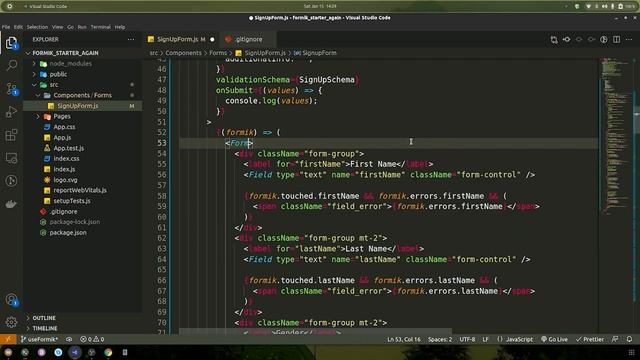Screen dimensions: 640x360
Task: Open the Manage gear menu
Action: (x=11, y=322)
